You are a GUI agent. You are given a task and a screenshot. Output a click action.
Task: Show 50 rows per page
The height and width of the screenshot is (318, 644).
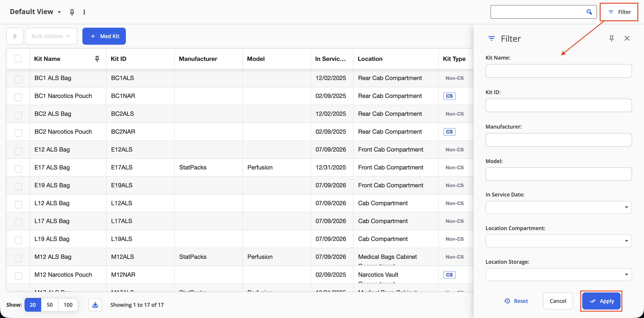[x=50, y=305]
